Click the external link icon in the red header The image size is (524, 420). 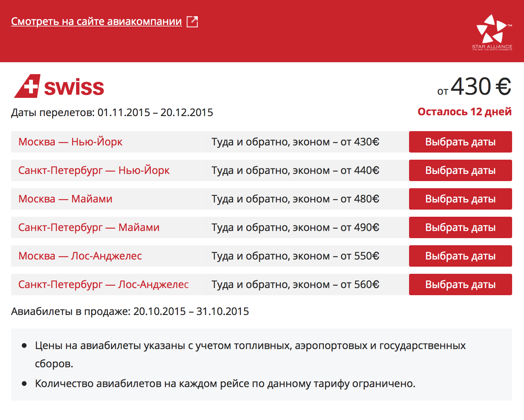[x=192, y=22]
